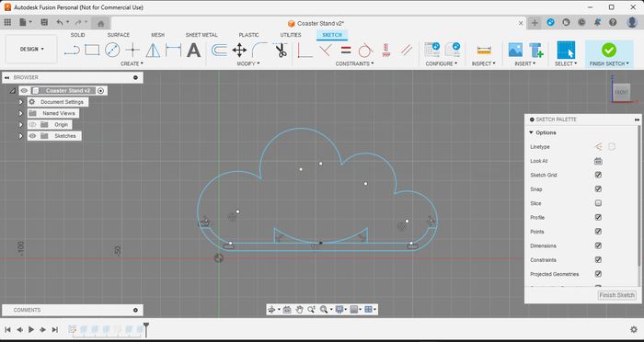The height and width of the screenshot is (342, 644).
Task: Toggle visibility of Origin folder
Action: [x=33, y=124]
